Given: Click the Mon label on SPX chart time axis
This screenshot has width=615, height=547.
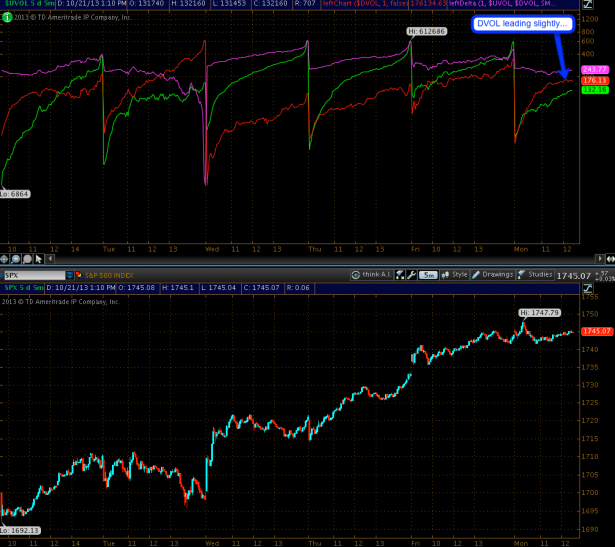Looking at the screenshot, I should pyautogui.click(x=521, y=543).
